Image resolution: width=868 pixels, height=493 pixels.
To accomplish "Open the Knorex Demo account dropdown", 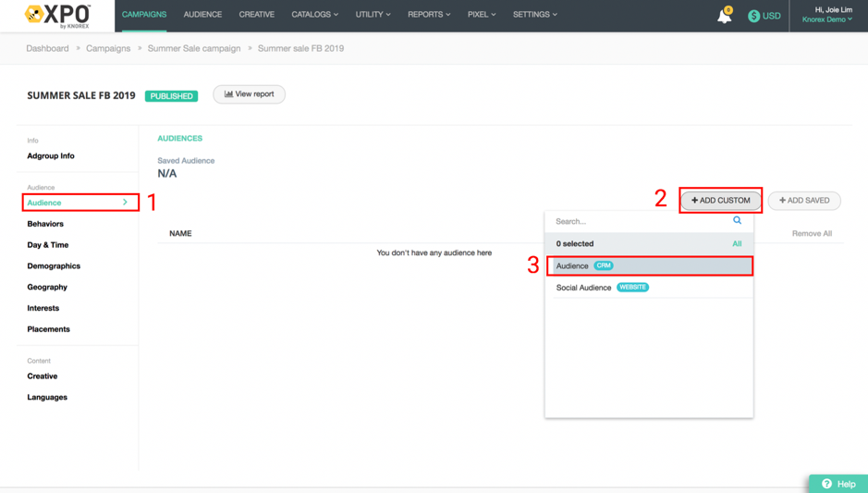I will [x=826, y=19].
